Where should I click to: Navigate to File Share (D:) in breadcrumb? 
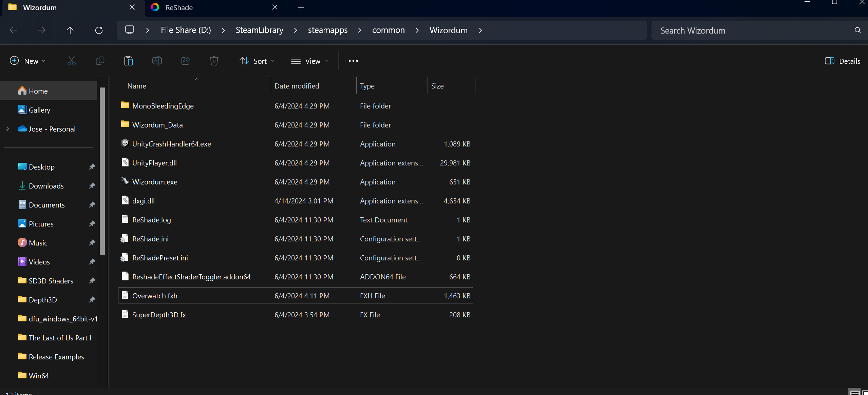click(186, 30)
